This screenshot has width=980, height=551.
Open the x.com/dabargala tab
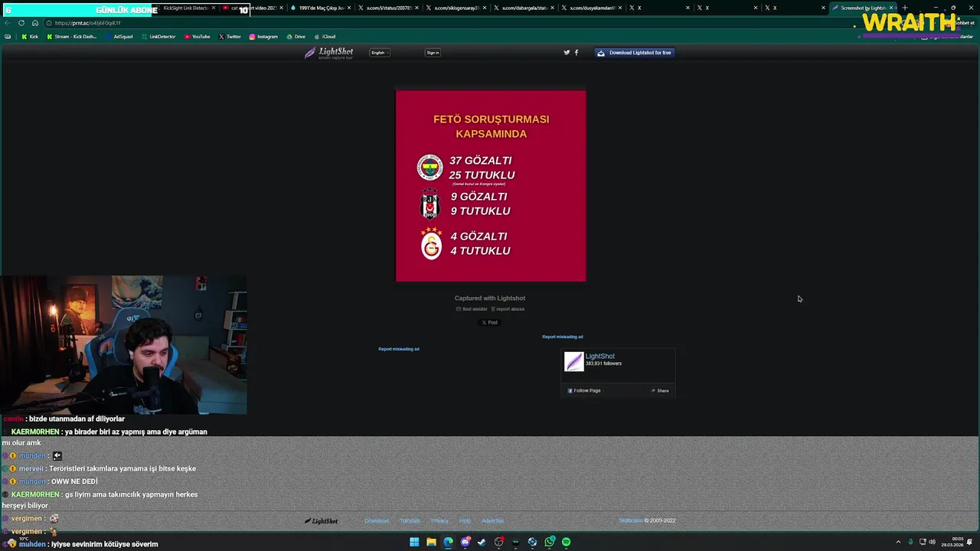coord(523,8)
